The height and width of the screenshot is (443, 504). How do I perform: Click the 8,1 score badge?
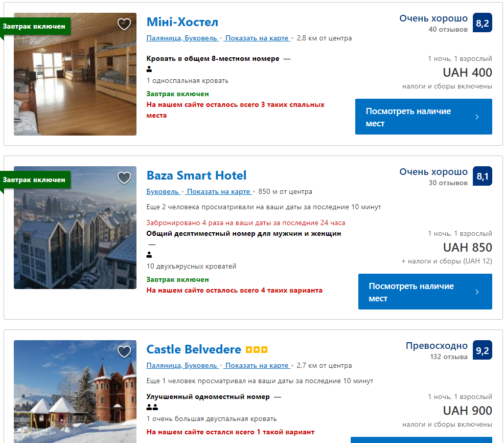click(x=483, y=176)
